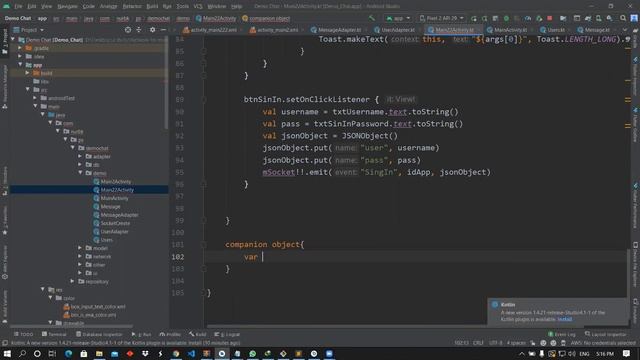Click the Make Project hammer icon

[371, 18]
